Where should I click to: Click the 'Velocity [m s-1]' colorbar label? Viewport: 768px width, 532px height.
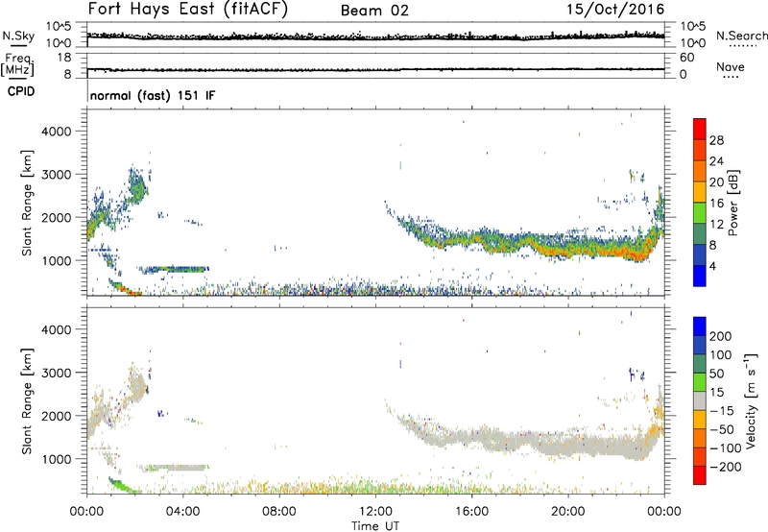751,400
